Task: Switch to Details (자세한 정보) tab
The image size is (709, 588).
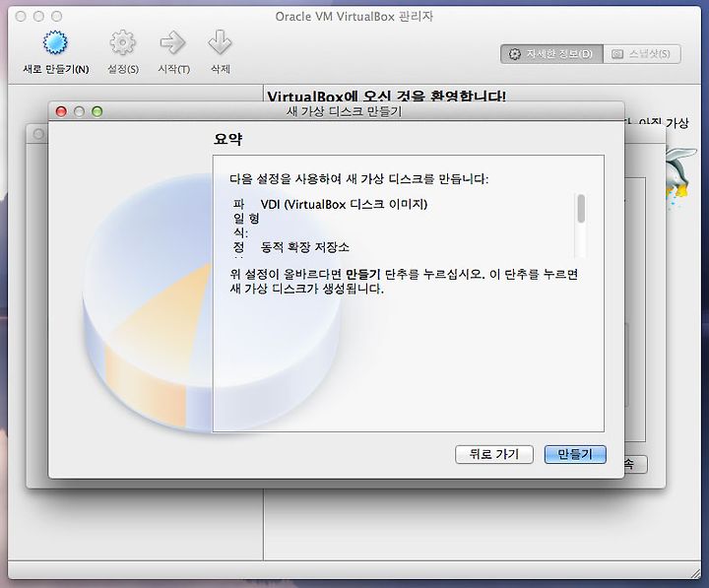Action: coord(551,54)
